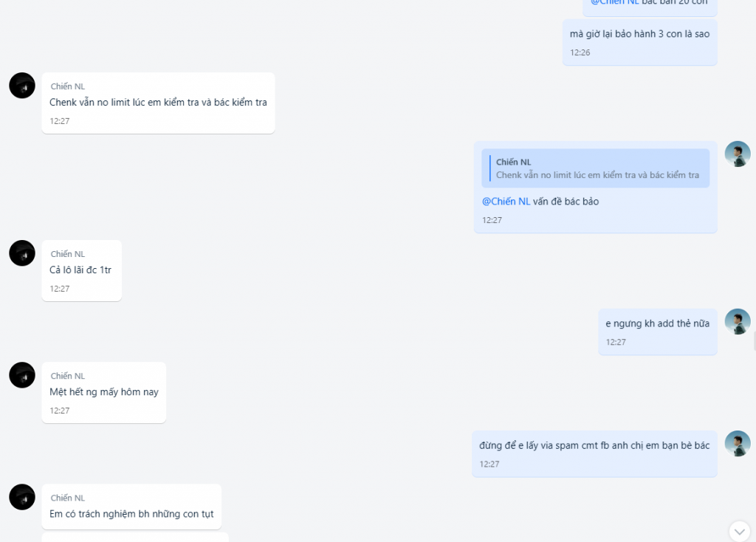Viewport: 756px width, 542px height.
Task: Jump to quoted "Chenk vẫn no limit" reply preview
Action: click(596, 168)
